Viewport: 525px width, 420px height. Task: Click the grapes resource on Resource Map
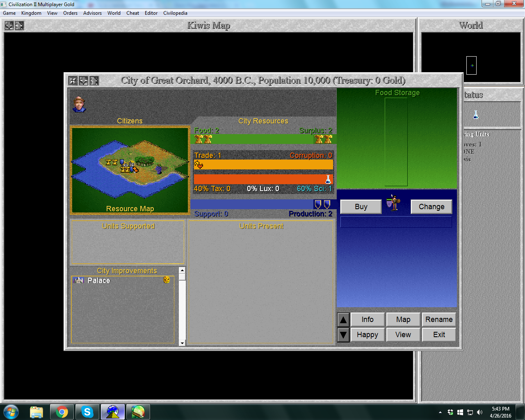click(158, 169)
